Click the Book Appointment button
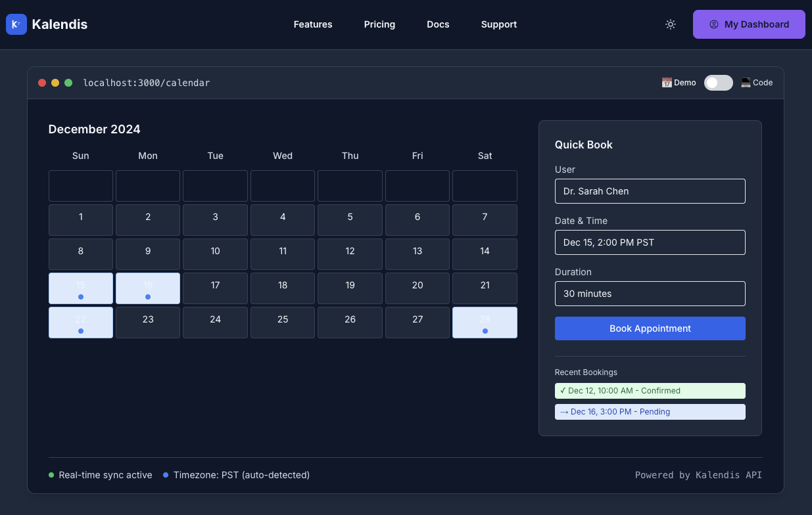 click(650, 328)
